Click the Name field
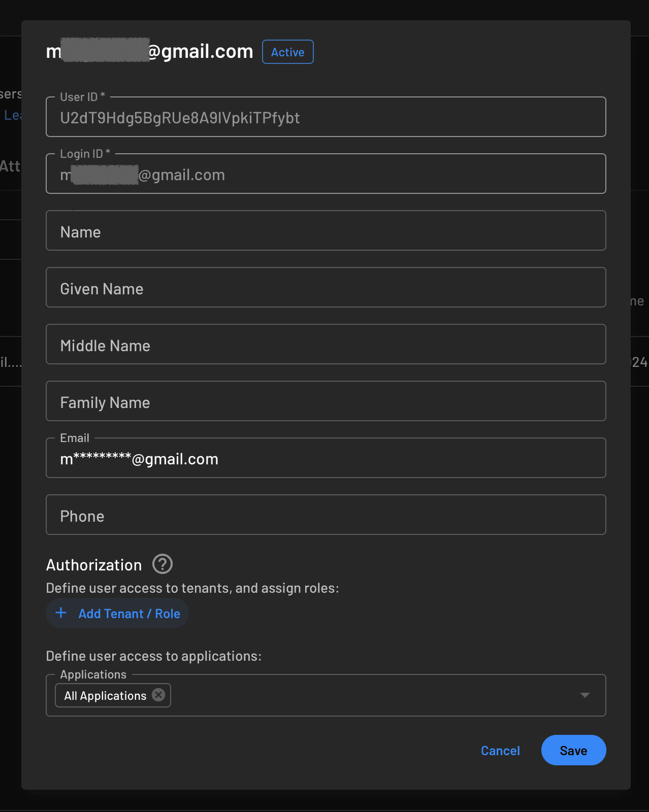This screenshot has height=812, width=649. 326,231
